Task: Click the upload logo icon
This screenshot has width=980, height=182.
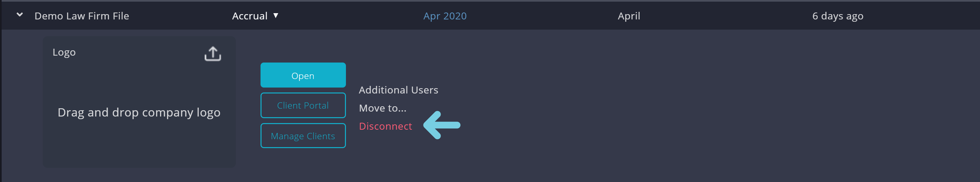Action: coord(213,54)
